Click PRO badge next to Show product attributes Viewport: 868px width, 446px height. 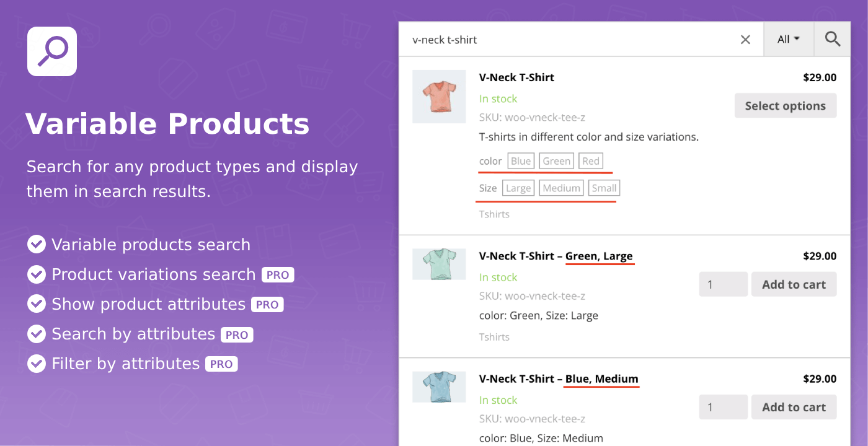click(267, 305)
